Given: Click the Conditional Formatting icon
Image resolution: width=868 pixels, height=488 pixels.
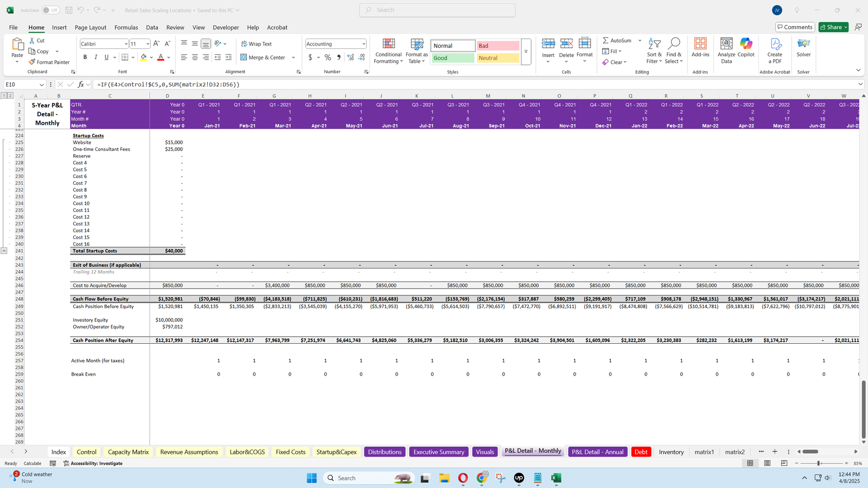Looking at the screenshot, I should [388, 44].
